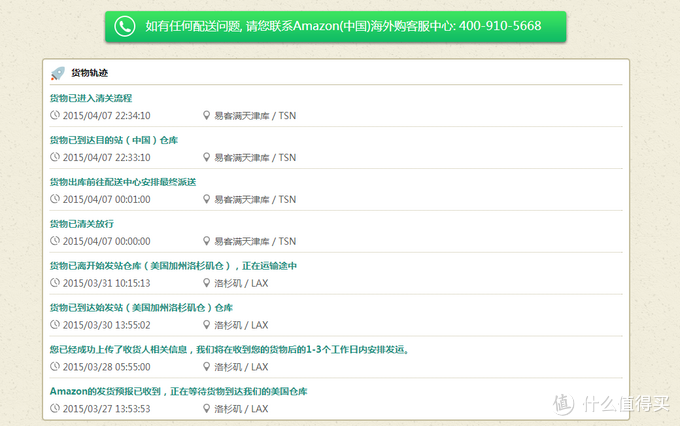The image size is (680, 426).
Task: Click the phone icon in the green banner
Action: click(x=125, y=26)
